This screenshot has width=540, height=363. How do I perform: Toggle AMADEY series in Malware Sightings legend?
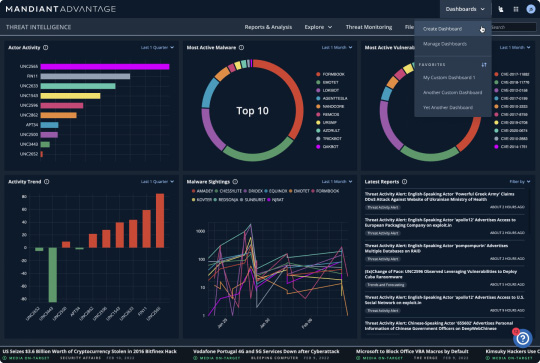coord(202,191)
